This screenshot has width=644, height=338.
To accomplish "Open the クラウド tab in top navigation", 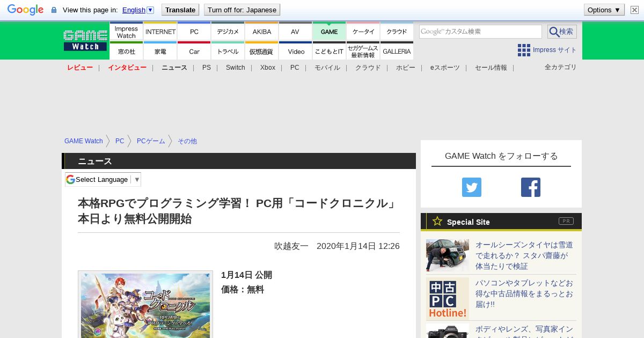I will (x=397, y=31).
